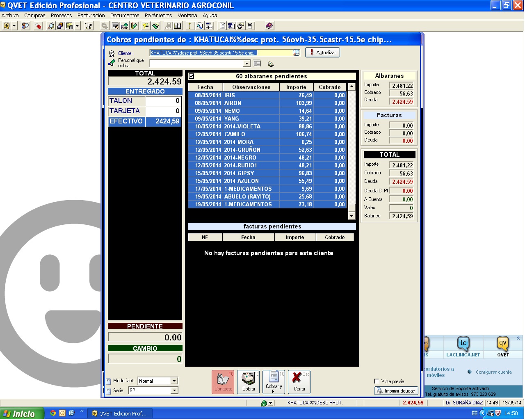This screenshot has width=525, height=420.
Task: Open the Facturación menu
Action: tap(91, 16)
